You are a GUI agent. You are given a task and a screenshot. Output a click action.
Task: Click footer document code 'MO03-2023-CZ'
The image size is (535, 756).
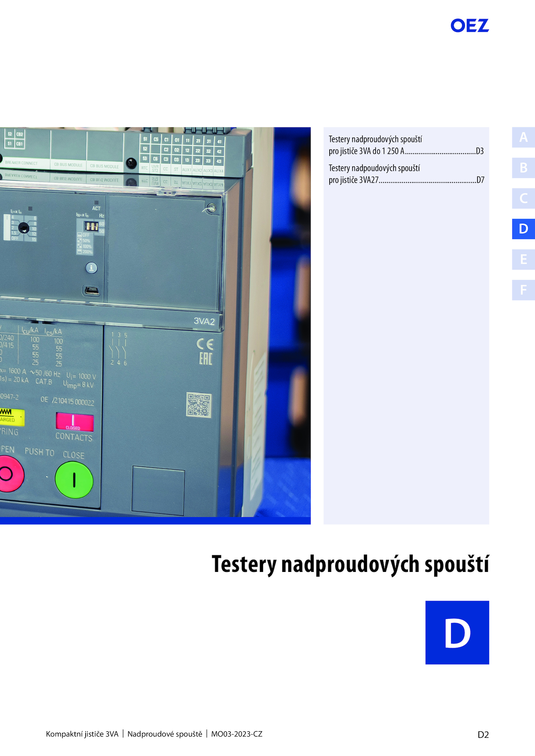[237, 734]
